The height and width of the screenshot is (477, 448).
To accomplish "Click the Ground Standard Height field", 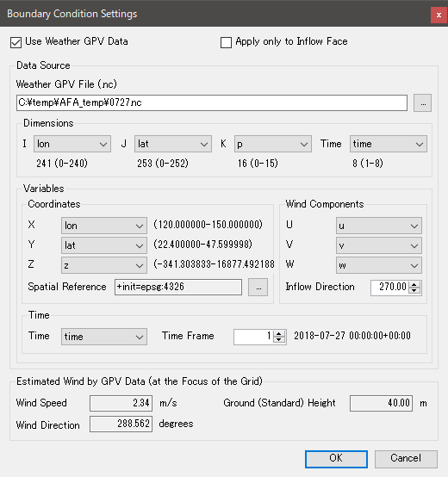I will click(381, 403).
